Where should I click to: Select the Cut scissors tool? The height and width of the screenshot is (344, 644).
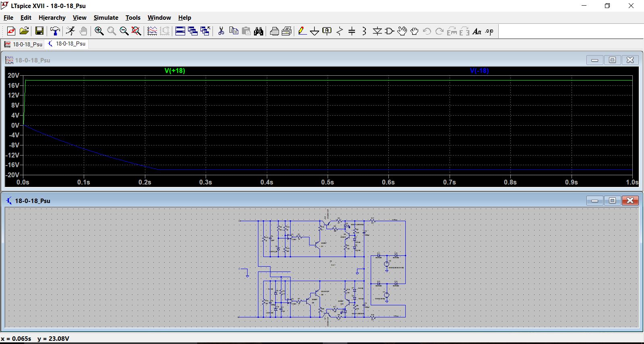pos(221,31)
